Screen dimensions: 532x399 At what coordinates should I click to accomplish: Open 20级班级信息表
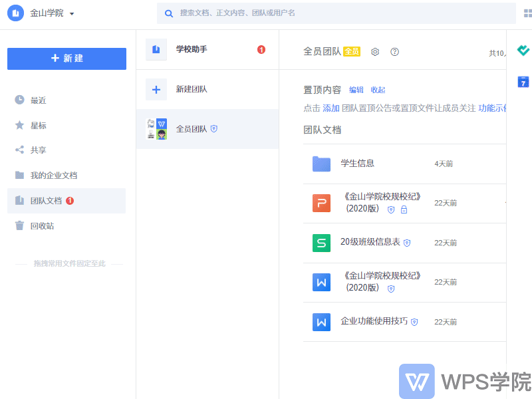pos(370,242)
